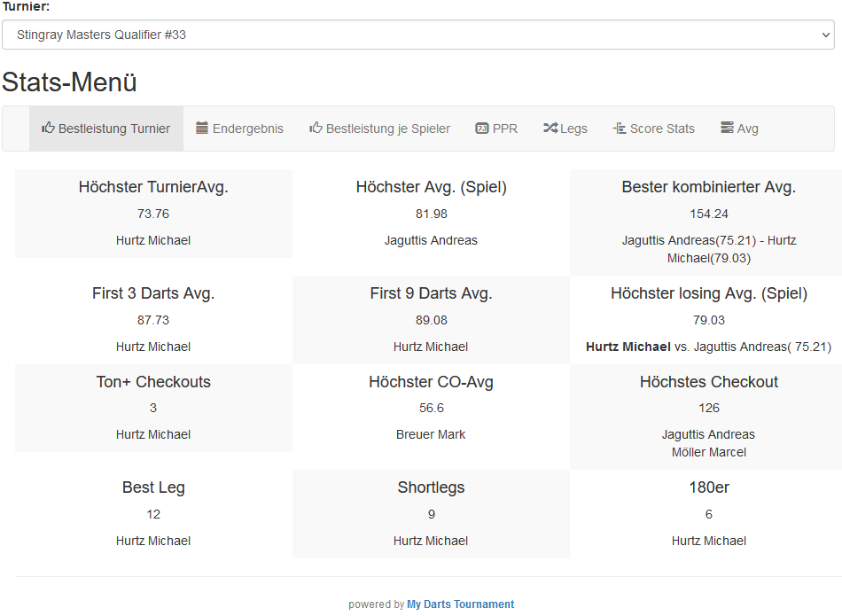Viewport: 842px width, 616px height.
Task: Click the thumbs-up icon beside Bestleistung je Spieler
Action: (316, 129)
